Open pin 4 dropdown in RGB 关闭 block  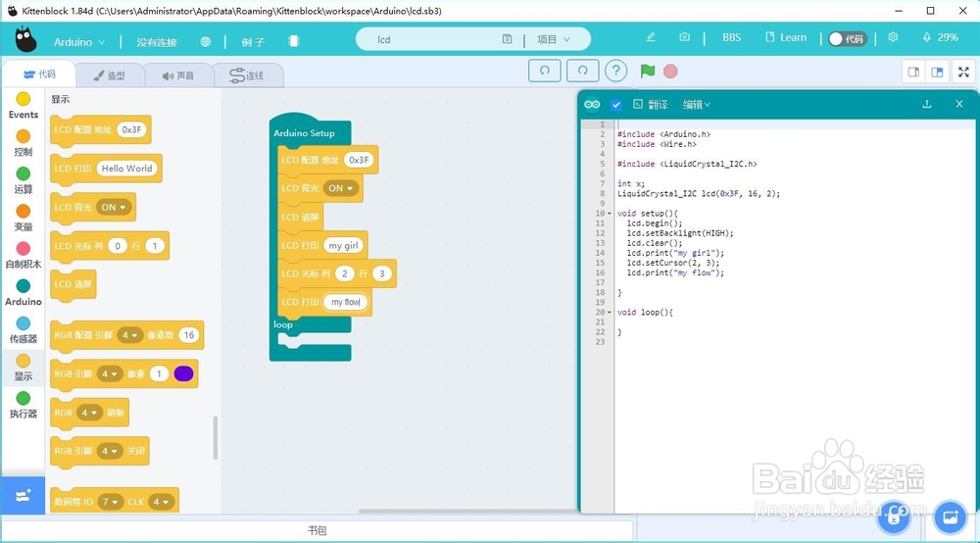click(x=110, y=451)
